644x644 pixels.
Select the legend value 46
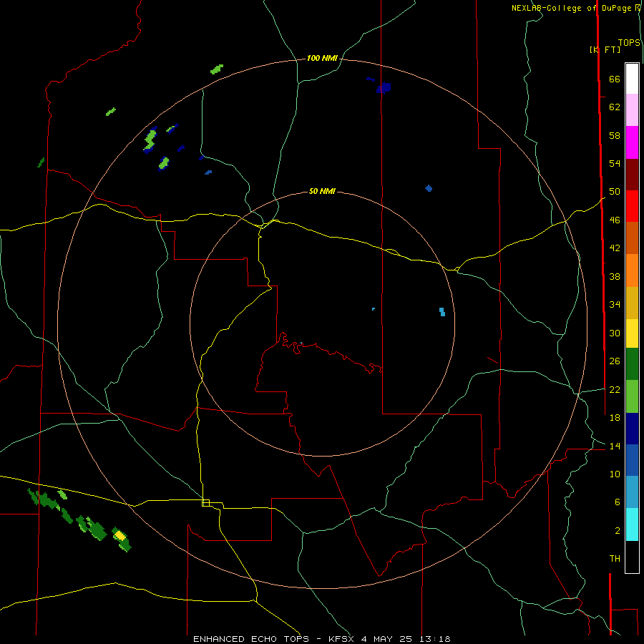pyautogui.click(x=615, y=220)
